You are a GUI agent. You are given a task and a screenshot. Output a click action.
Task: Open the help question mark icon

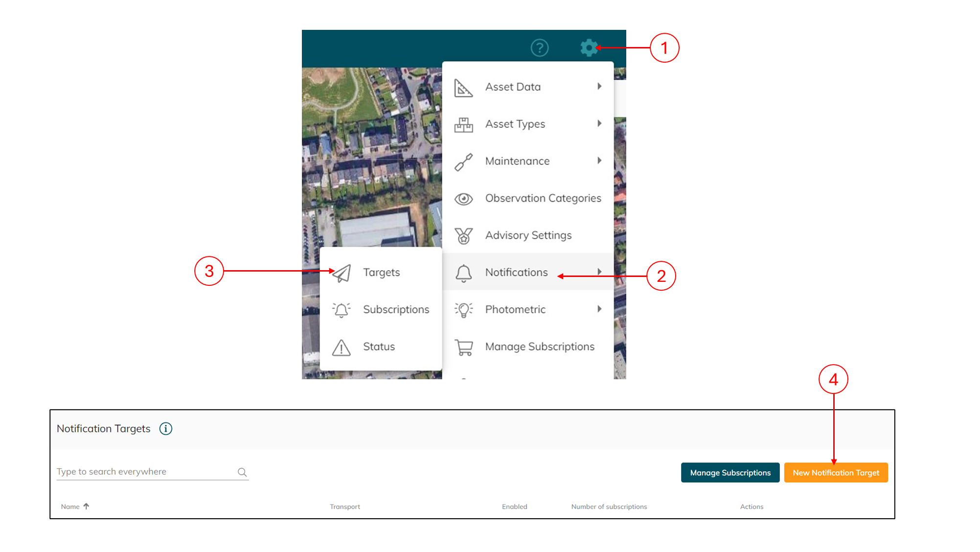540,48
